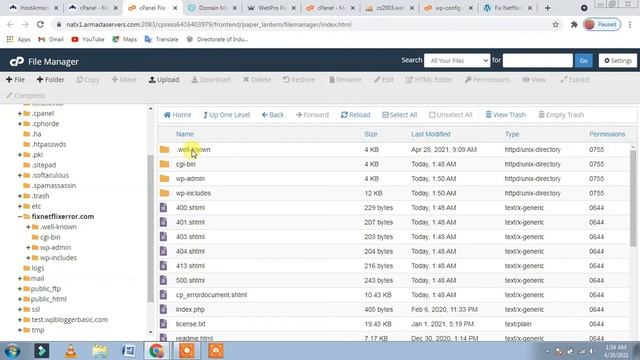
Task: Reload the file list
Action: coord(355,115)
